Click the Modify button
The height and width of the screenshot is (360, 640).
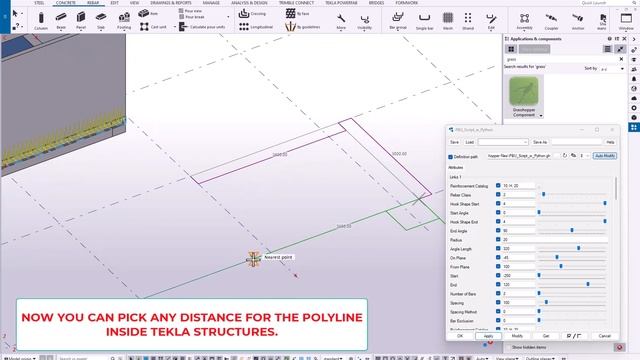point(517,336)
